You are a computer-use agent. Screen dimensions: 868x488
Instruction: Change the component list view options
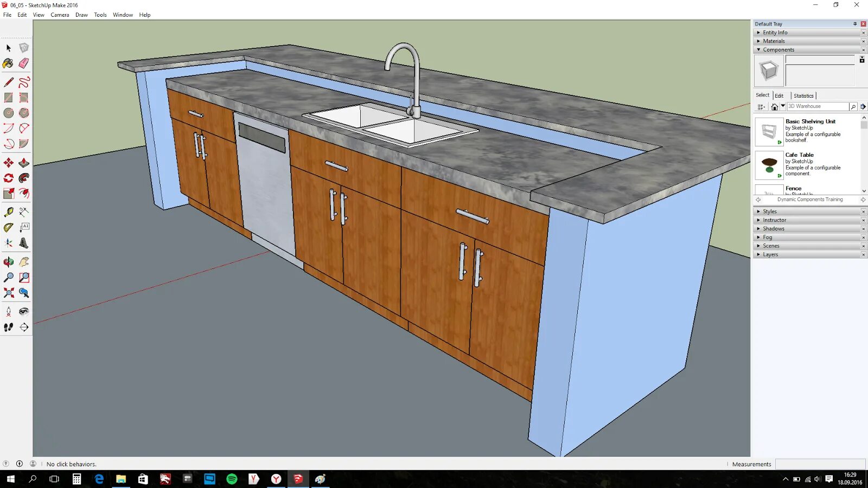[761, 107]
